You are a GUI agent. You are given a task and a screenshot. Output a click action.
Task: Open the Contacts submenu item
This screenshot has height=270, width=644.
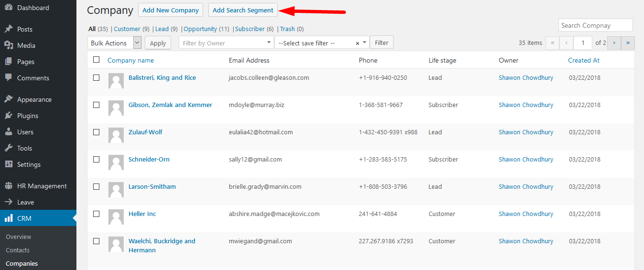(18, 250)
